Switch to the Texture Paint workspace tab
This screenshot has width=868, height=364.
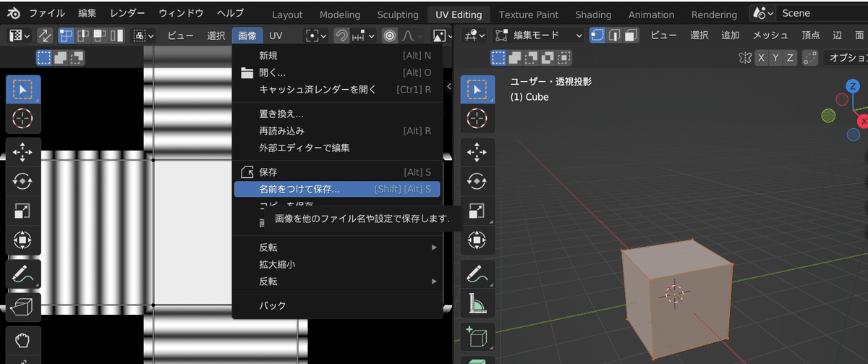[528, 14]
